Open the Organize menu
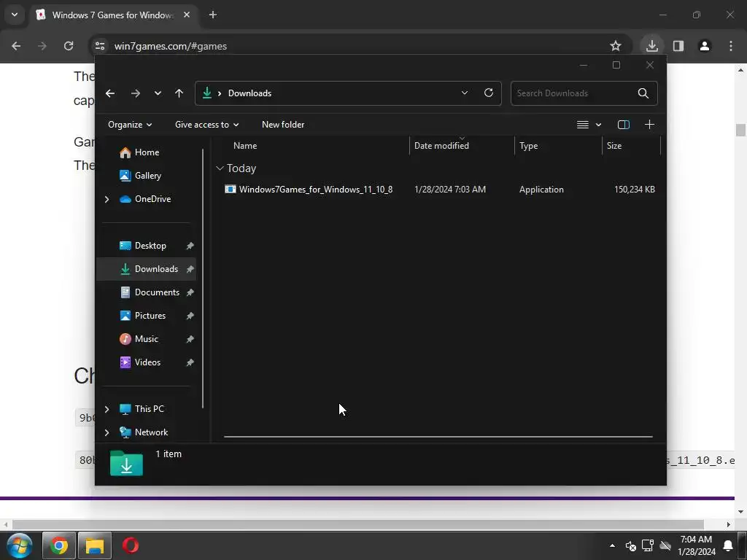The width and height of the screenshot is (747, 560). [130, 125]
